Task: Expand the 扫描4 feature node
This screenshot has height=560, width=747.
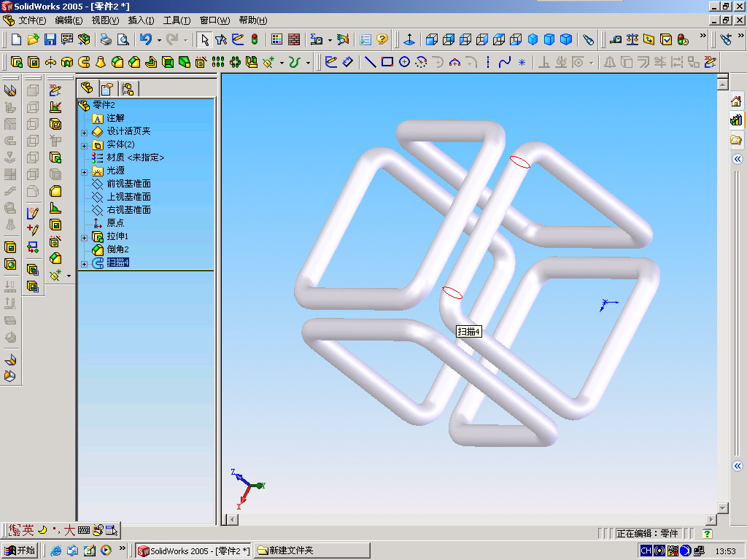Action: [x=85, y=263]
